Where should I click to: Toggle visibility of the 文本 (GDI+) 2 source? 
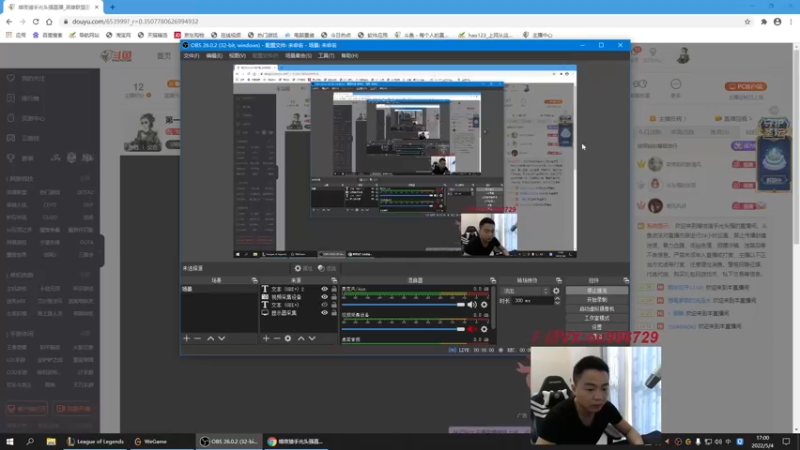[x=324, y=289]
